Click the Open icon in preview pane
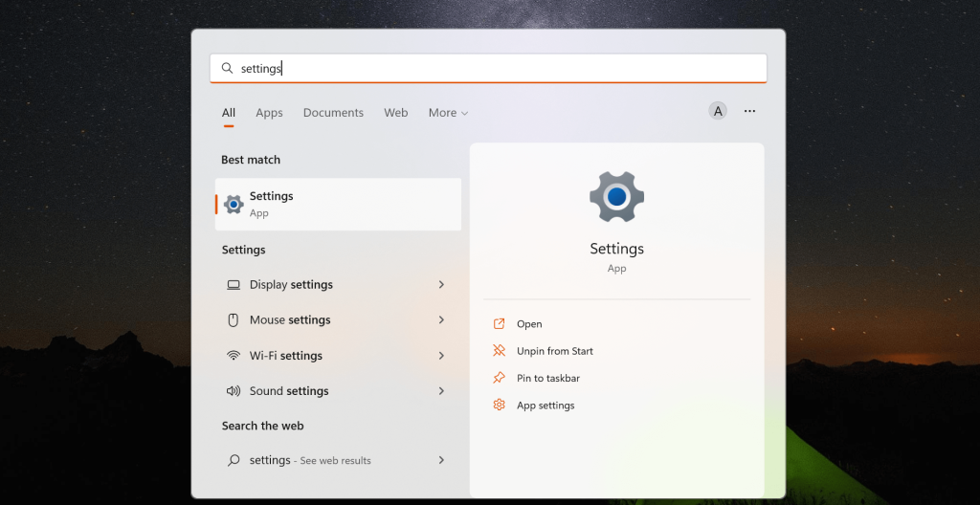The height and width of the screenshot is (505, 980). [499, 323]
